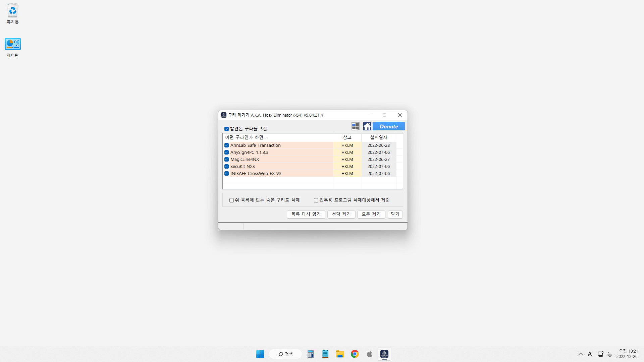Uncheck MagicLine4NX
644x362 pixels.
[227, 160]
